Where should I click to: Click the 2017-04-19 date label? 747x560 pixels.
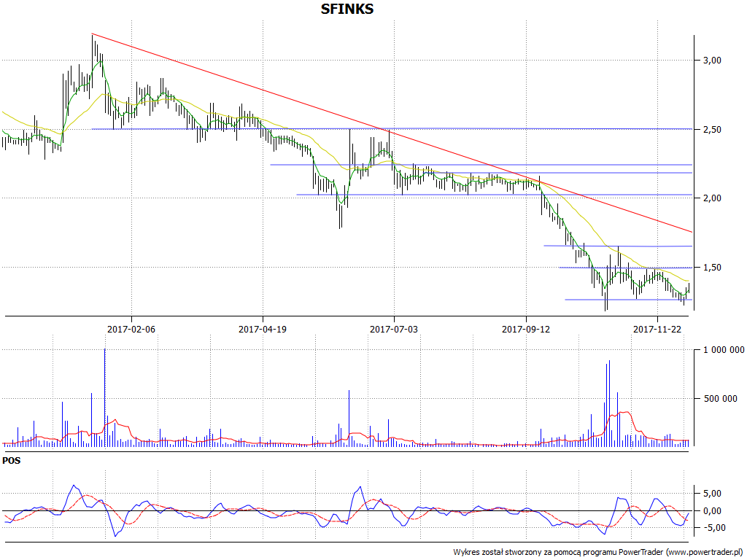point(263,330)
